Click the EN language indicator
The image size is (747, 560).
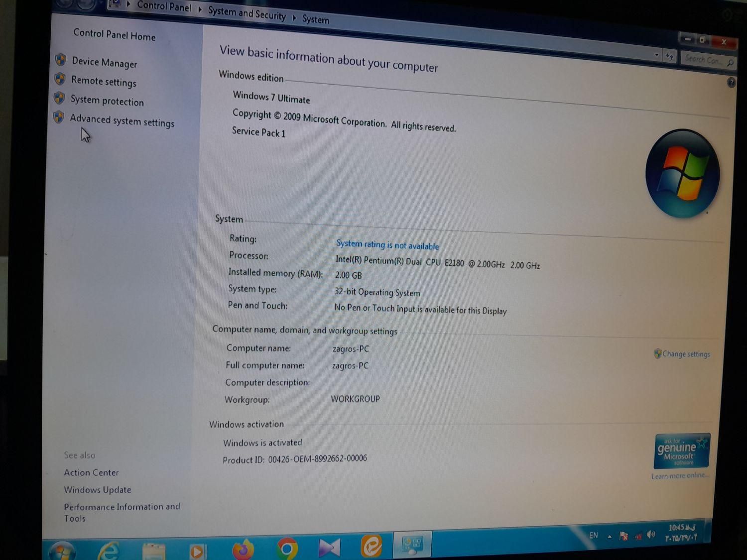pyautogui.click(x=593, y=536)
